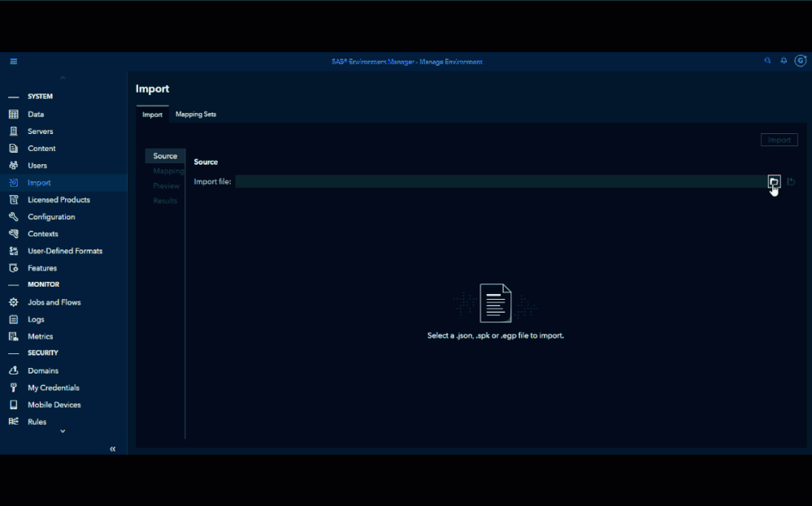Viewport: 812px width, 506px height.
Task: Open Logs in sidebar
Action: (x=36, y=319)
